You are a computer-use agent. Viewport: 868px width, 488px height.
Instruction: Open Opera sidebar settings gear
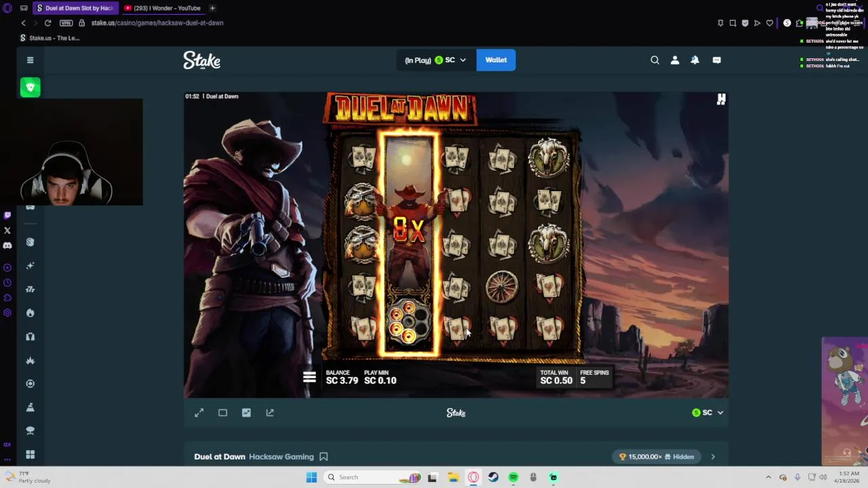(x=7, y=312)
